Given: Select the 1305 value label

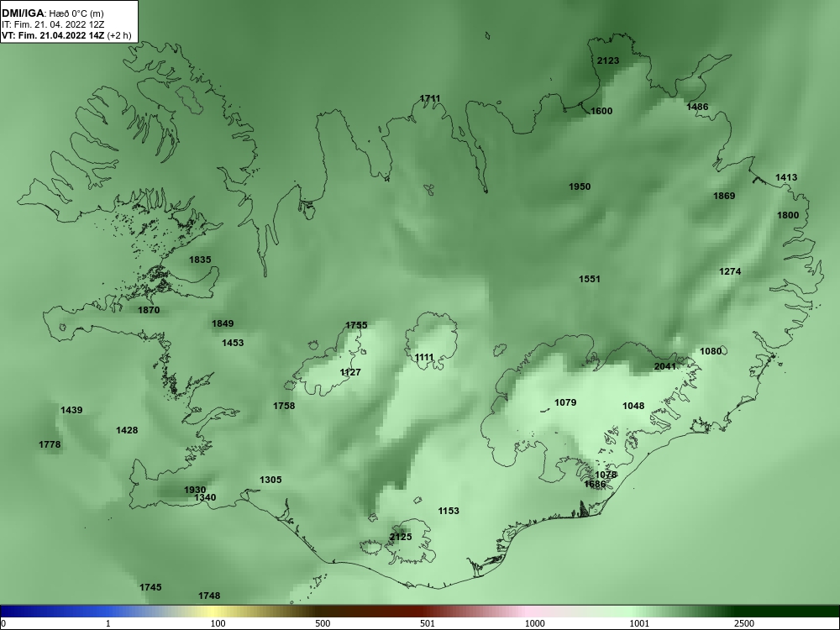Looking at the screenshot, I should coord(270,480).
